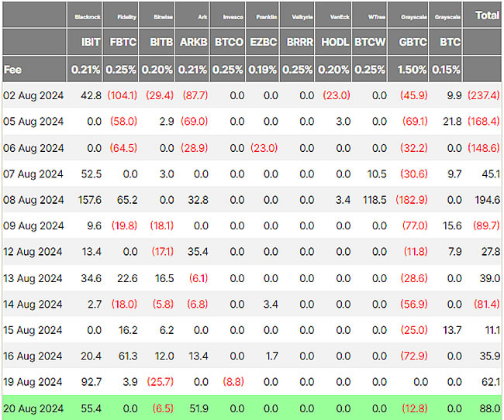Select the ARKB ticker header
The width and height of the screenshot is (504, 420).
click(x=194, y=42)
